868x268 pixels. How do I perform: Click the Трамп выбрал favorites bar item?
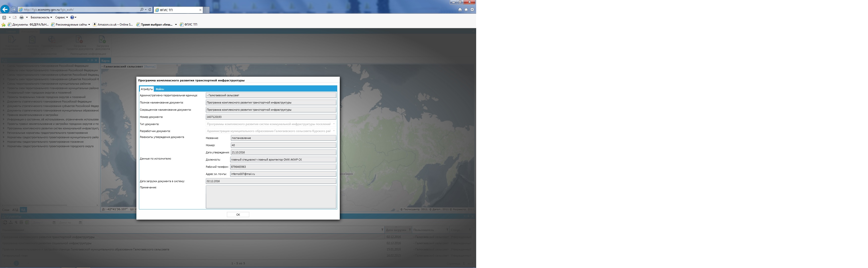click(155, 25)
